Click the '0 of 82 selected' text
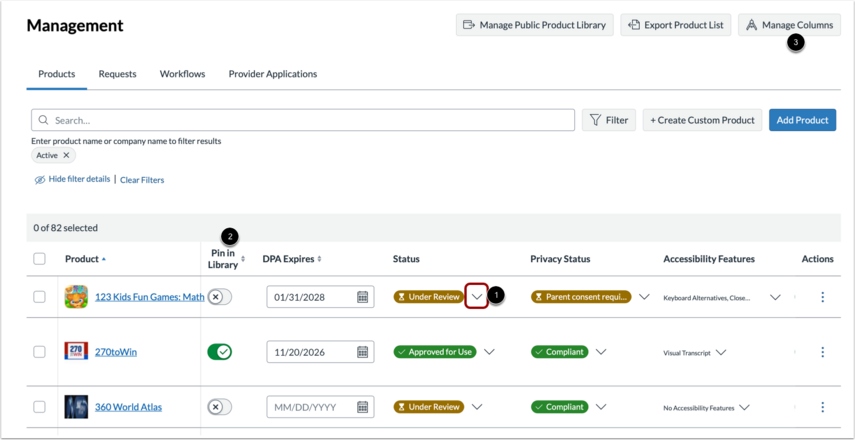Image resolution: width=855 pixels, height=440 pixels. click(x=65, y=228)
